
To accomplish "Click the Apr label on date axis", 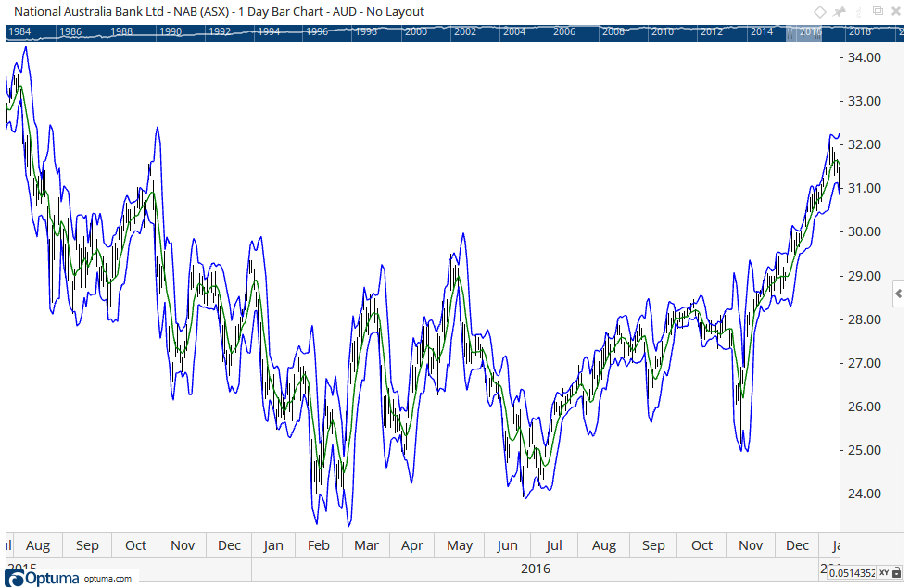I will [412, 545].
